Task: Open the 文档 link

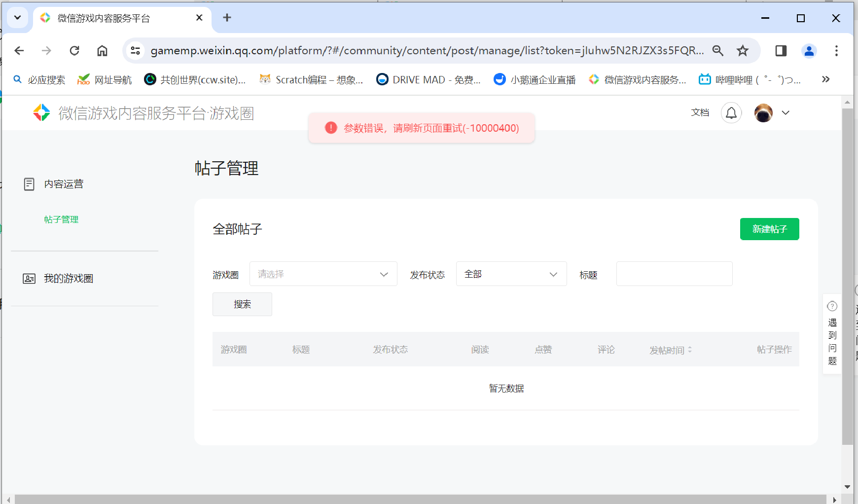Action: (x=701, y=112)
